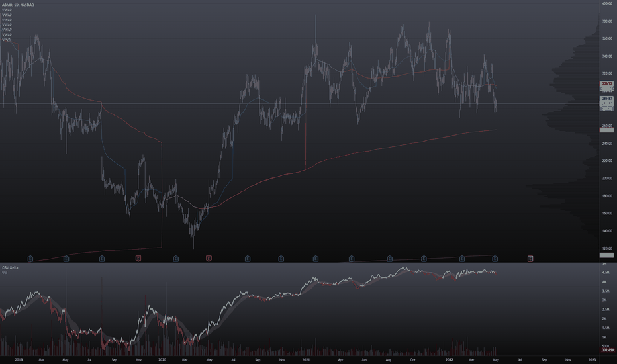The image size is (617, 364).
Task: Click the 4.5M label on the OBV axis
Action: click(x=606, y=272)
